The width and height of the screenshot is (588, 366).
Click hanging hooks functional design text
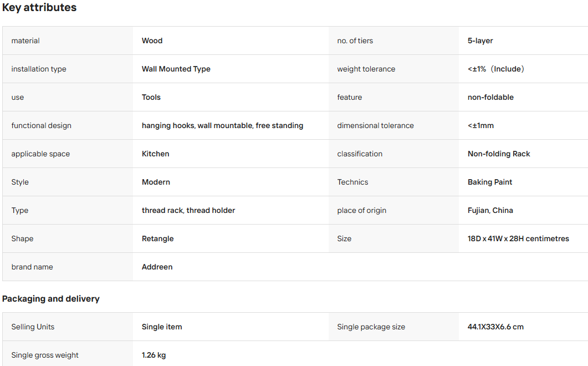click(x=168, y=126)
